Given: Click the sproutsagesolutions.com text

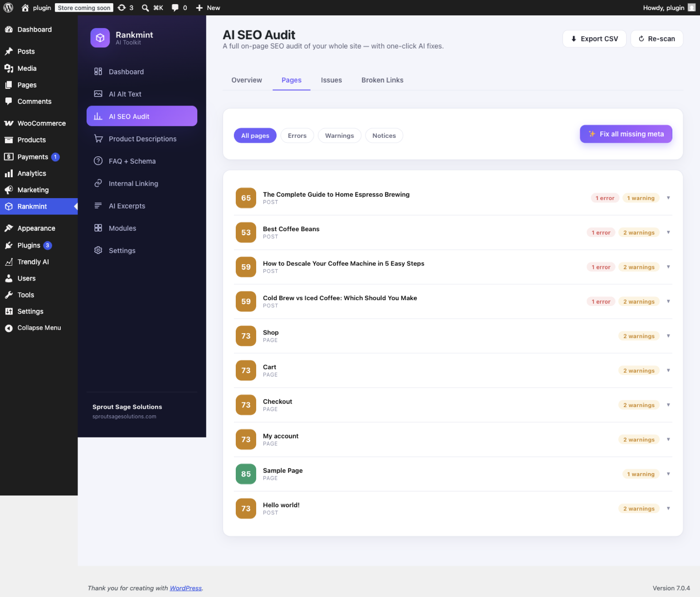Looking at the screenshot, I should point(124,417).
